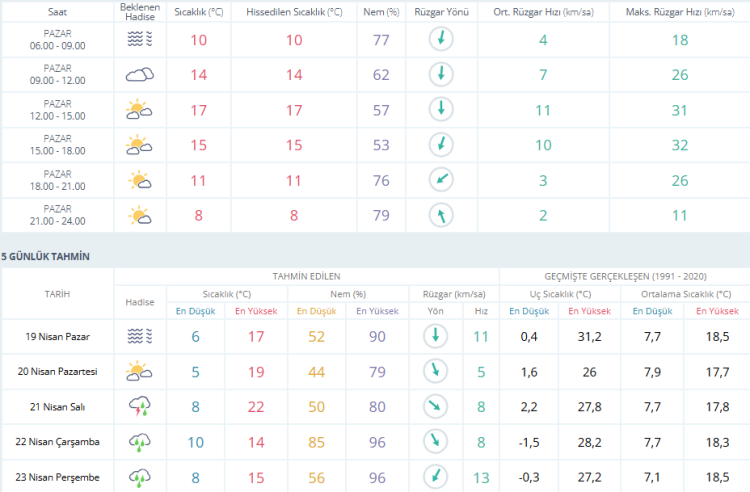Click the weather icon for Pazar 21.00-24.00
The width and height of the screenshot is (750, 492).
click(x=139, y=215)
